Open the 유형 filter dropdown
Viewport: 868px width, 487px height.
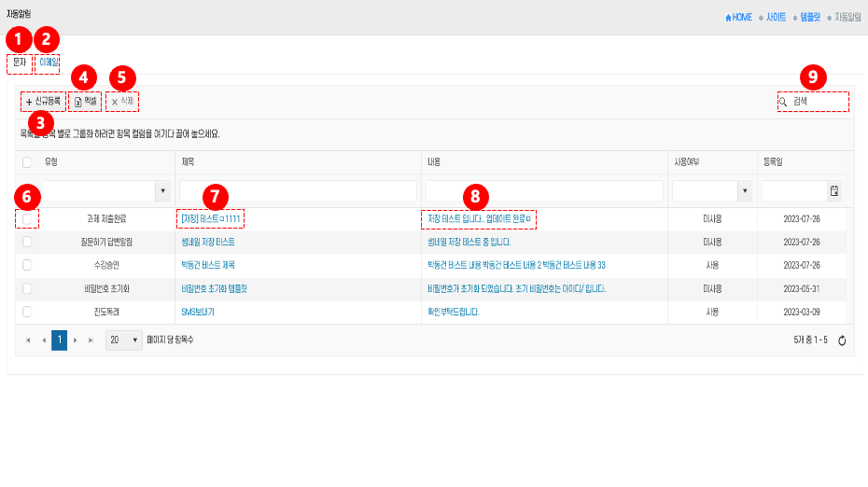[x=163, y=190]
